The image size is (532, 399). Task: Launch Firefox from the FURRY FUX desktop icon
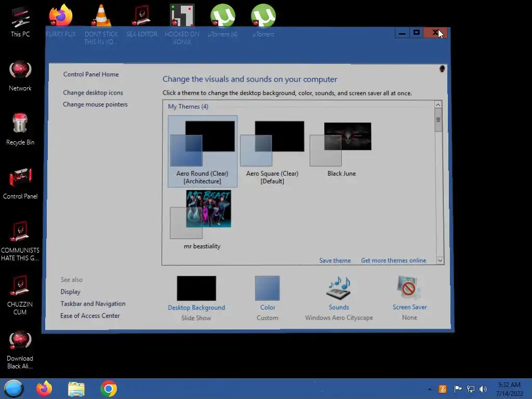coord(61,21)
